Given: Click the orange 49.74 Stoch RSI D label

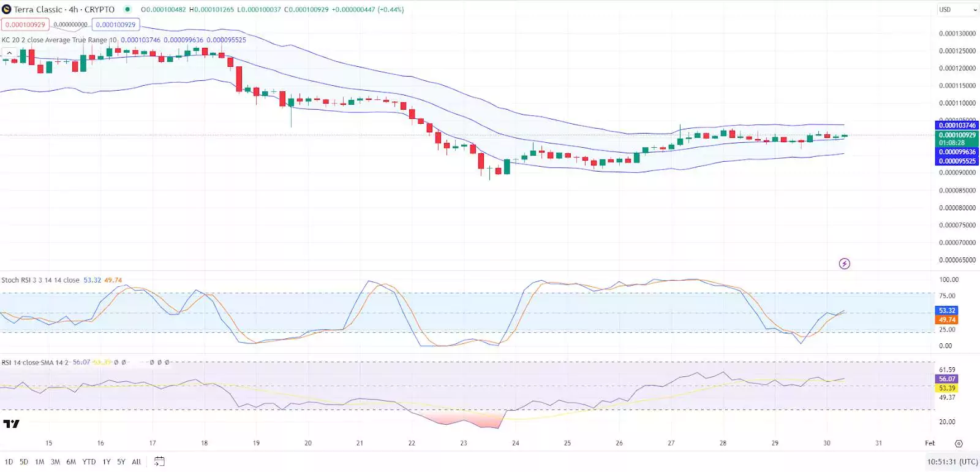Looking at the screenshot, I should (947, 320).
